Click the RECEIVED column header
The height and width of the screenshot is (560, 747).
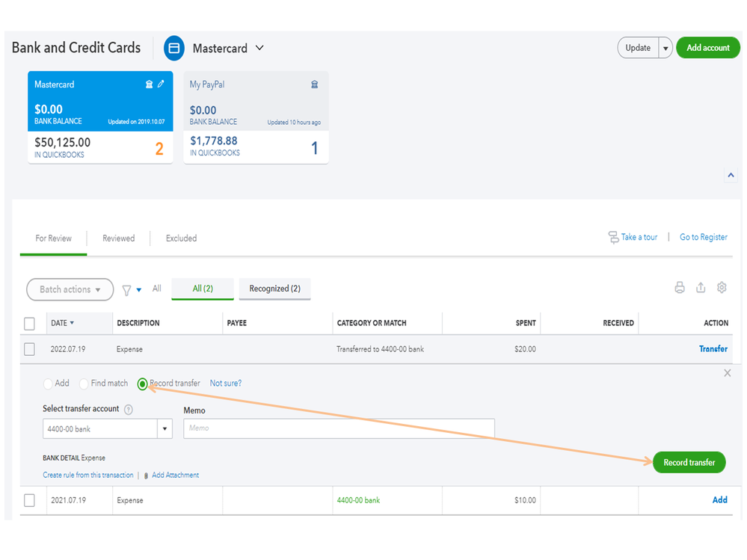[x=618, y=323]
